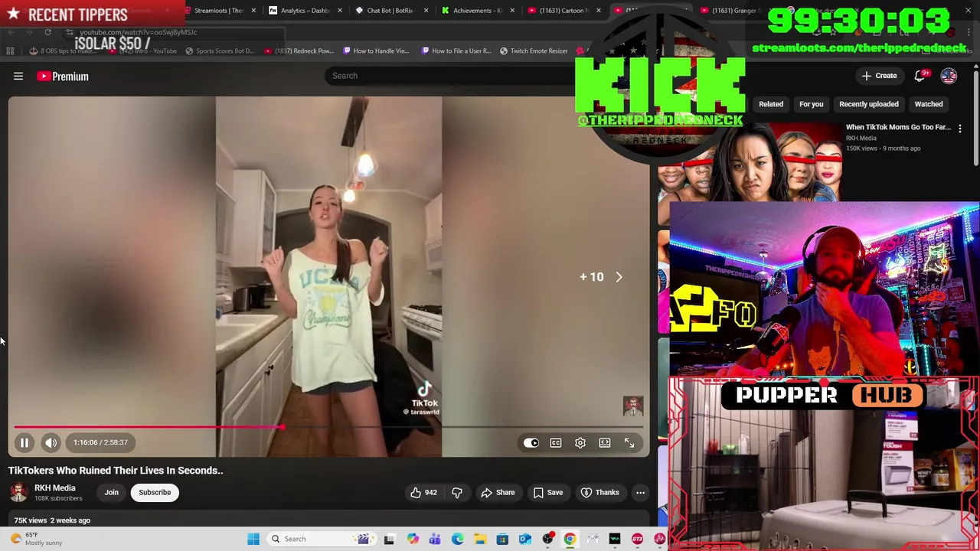Open Outlook from taskbar
Screen dimensions: 980x551
[525, 539]
